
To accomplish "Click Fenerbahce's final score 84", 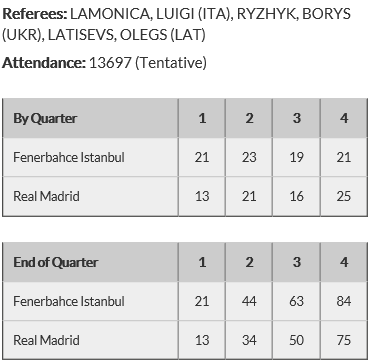I will tap(344, 301).
